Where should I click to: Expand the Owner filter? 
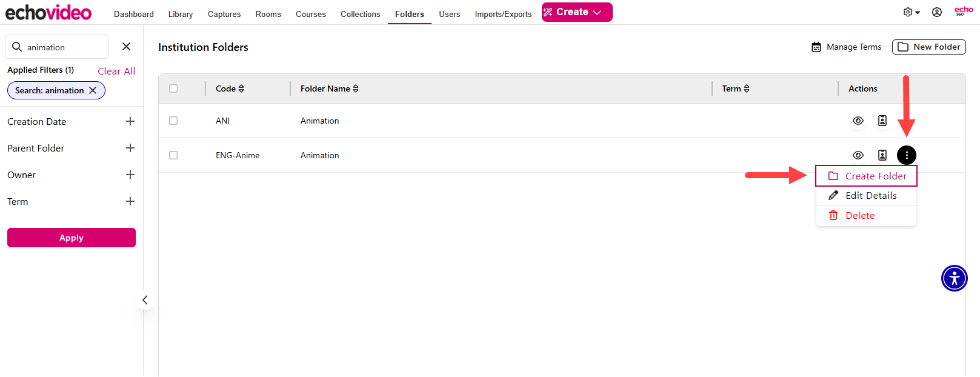click(130, 175)
